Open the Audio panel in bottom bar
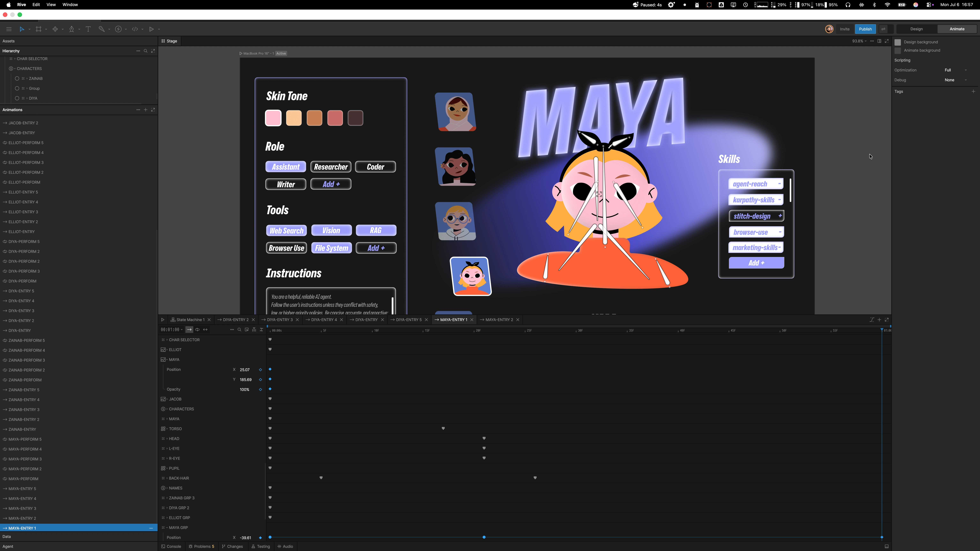 (x=285, y=546)
